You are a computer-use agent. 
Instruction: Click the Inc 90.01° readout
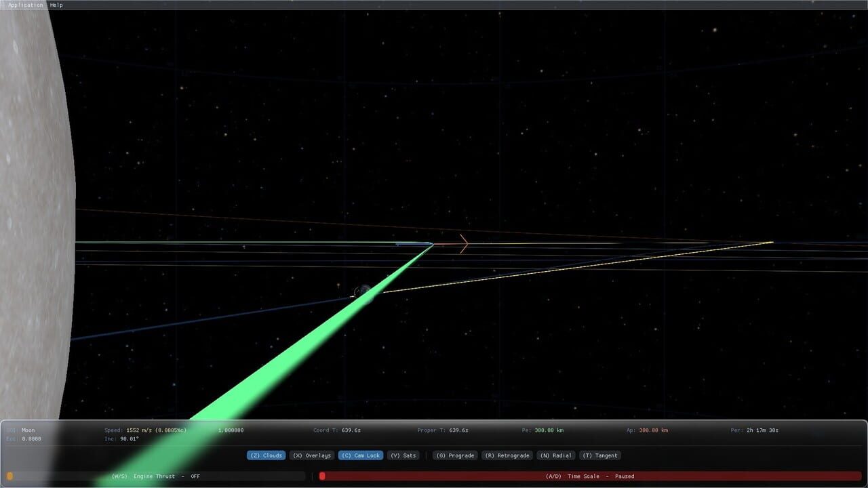(121, 439)
